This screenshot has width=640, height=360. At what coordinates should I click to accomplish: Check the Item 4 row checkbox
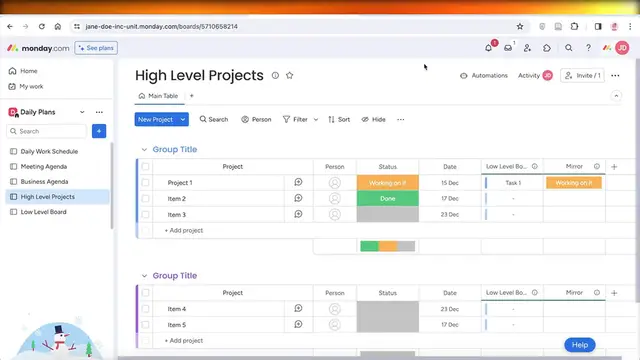[x=145, y=309]
